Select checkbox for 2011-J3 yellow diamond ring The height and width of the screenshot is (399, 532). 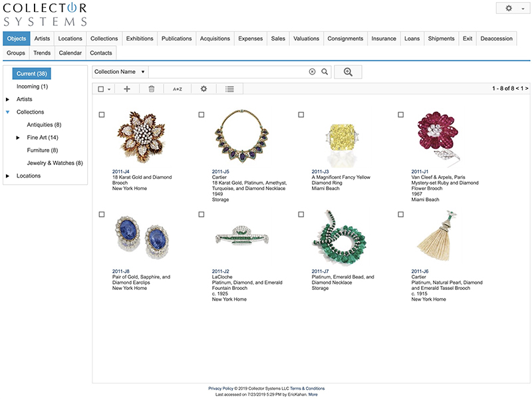301,114
